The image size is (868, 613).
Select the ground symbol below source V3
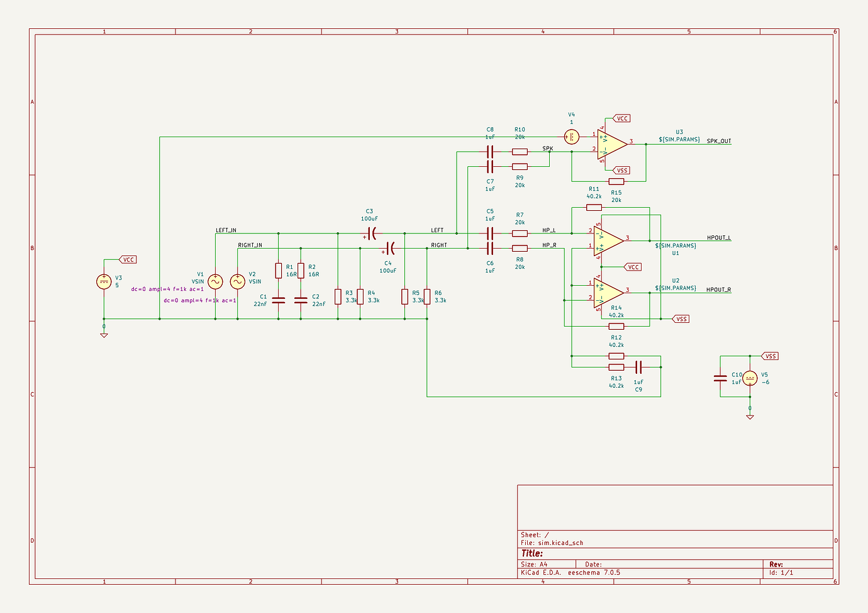(103, 334)
